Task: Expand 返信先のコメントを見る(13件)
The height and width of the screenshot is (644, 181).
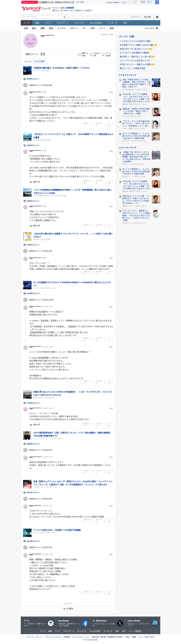Action: (41, 300)
